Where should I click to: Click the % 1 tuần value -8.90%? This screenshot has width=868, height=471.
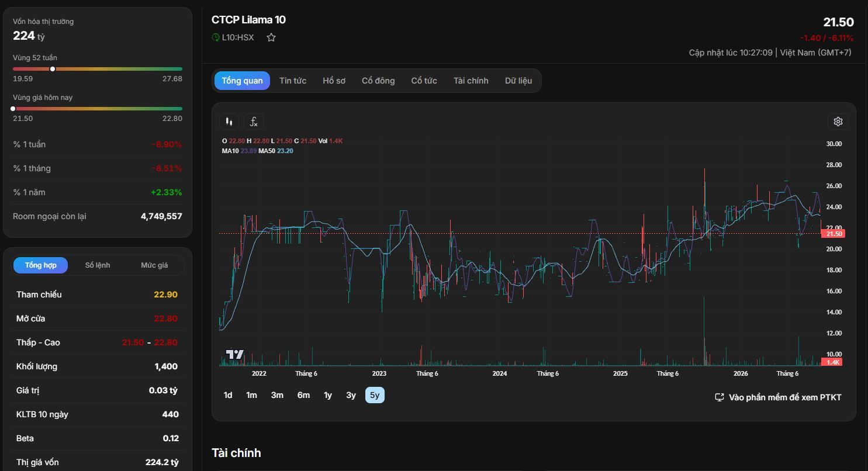pyautogui.click(x=167, y=144)
